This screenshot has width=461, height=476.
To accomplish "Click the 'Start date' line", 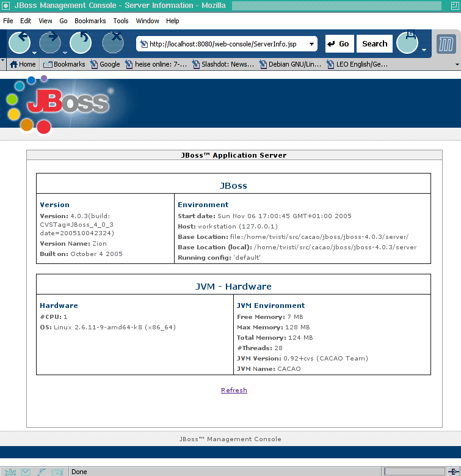I will pos(264,216).
